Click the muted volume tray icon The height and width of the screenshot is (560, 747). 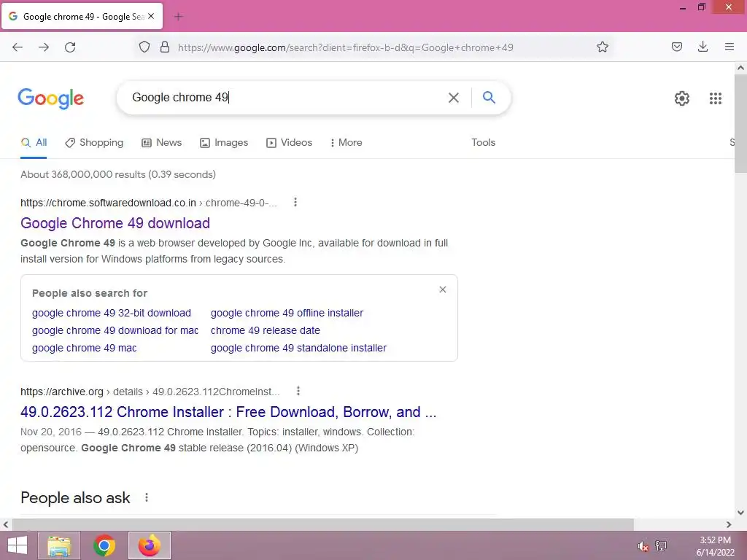click(643, 546)
